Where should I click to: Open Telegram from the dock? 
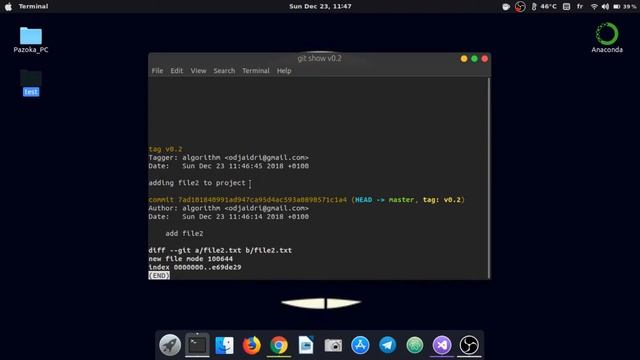(387, 345)
